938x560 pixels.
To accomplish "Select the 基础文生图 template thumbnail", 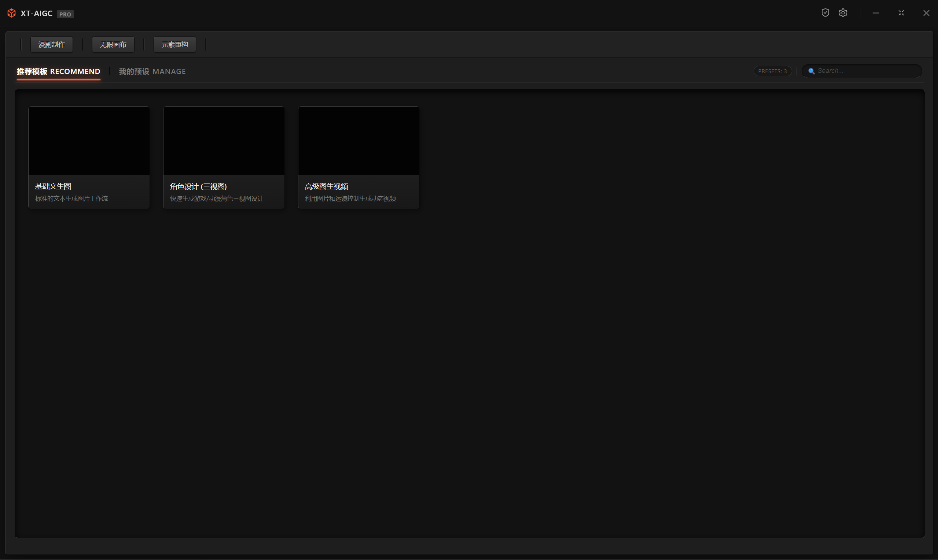I will point(89,140).
